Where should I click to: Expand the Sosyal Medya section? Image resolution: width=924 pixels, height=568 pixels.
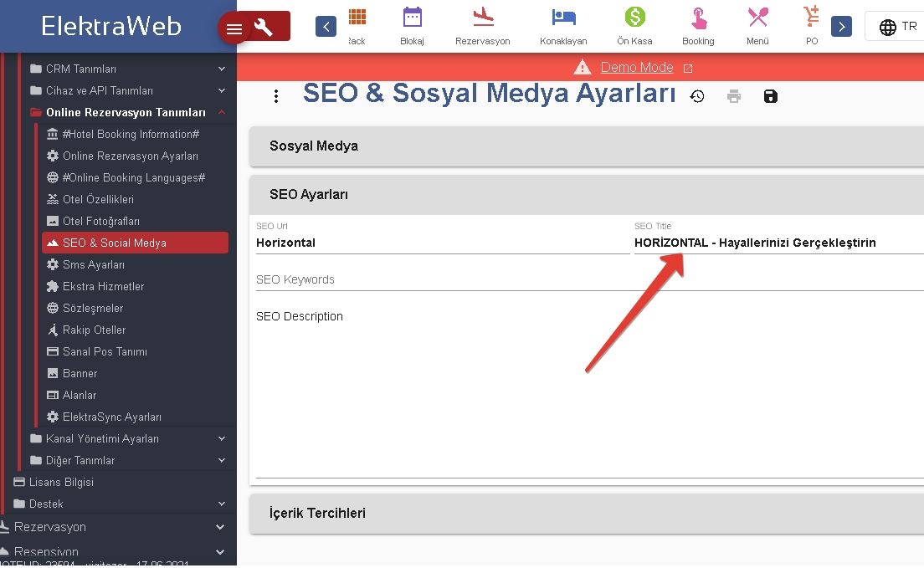586,146
